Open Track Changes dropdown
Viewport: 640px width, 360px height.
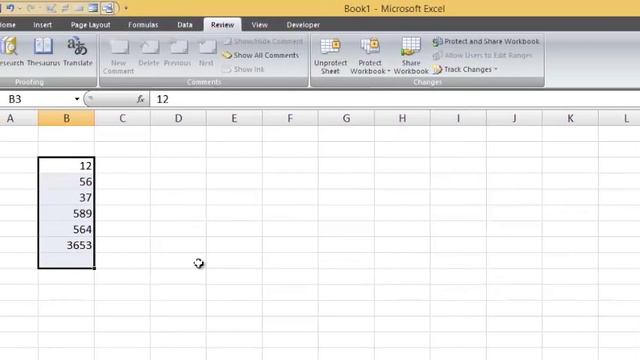(x=465, y=69)
